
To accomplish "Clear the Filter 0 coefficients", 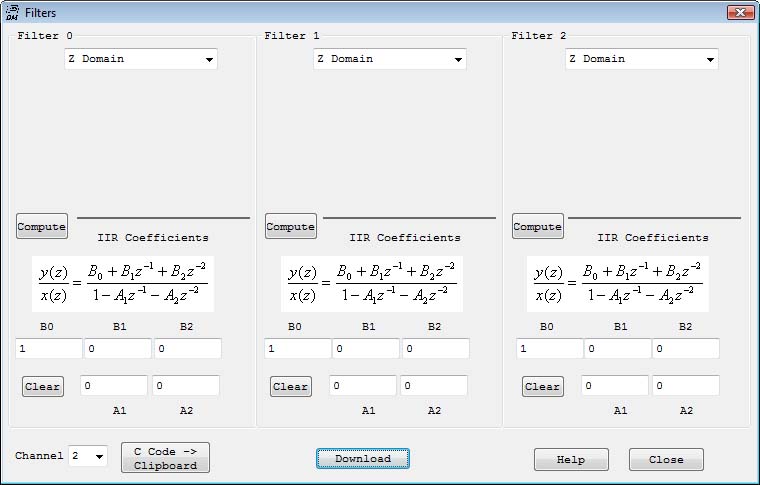I will [x=42, y=387].
